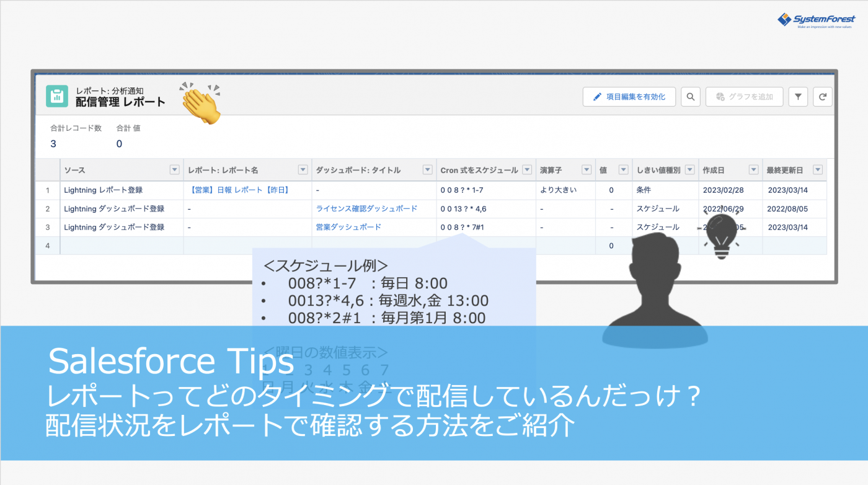Click the search magnifier button
Image resolution: width=868 pixels, height=485 pixels.
tap(691, 97)
